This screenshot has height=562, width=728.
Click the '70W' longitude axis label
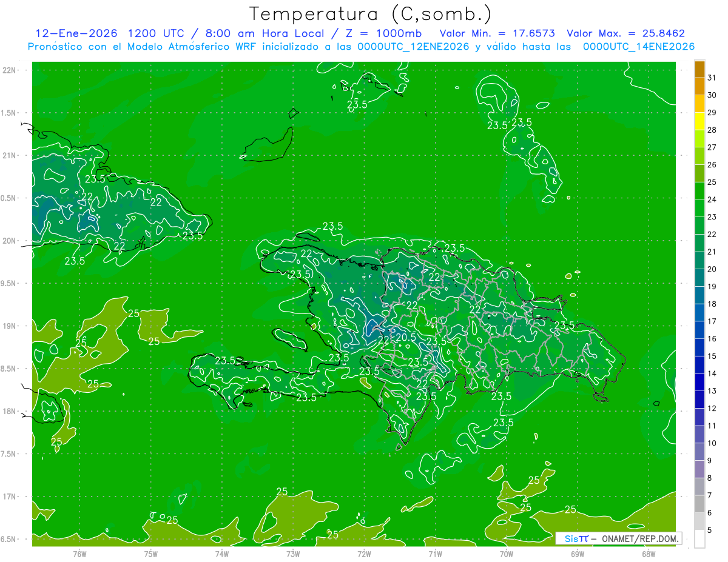[507, 554]
